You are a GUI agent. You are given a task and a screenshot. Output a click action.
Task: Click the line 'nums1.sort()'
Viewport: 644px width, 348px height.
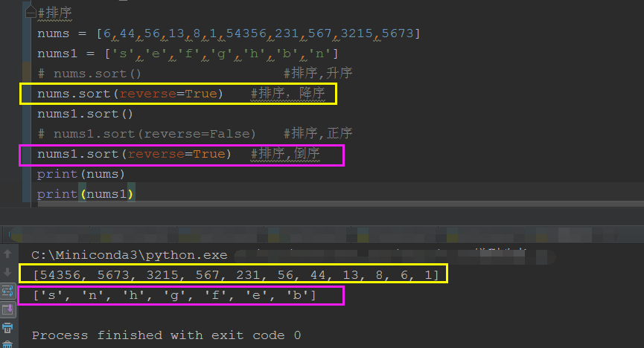[85, 114]
